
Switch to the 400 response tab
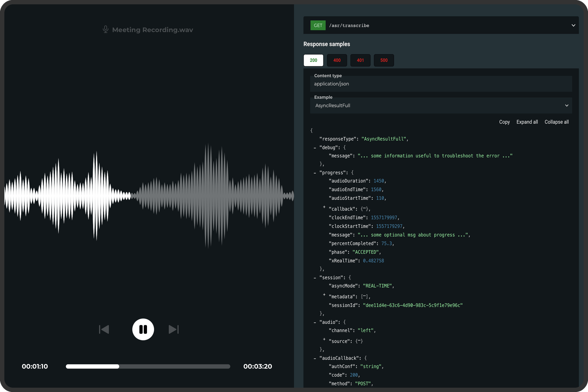click(x=337, y=60)
